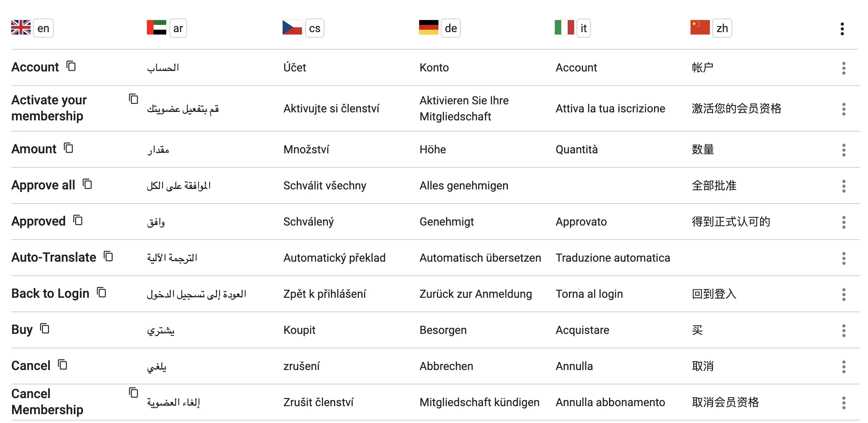Open the table header options menu
Screen dimensions: 868x423
(x=842, y=29)
